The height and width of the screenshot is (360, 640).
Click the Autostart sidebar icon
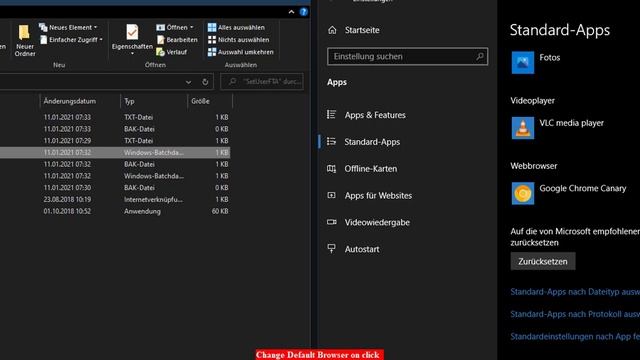pos(331,249)
